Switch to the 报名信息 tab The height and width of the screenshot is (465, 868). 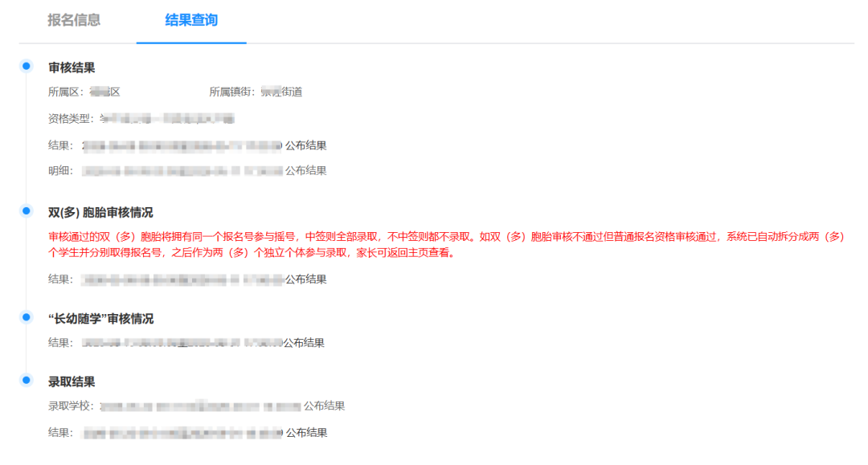[74, 20]
